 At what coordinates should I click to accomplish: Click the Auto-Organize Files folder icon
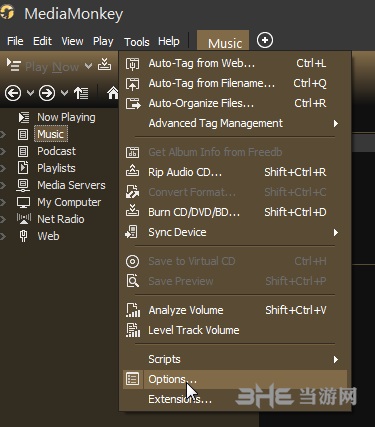(133, 103)
